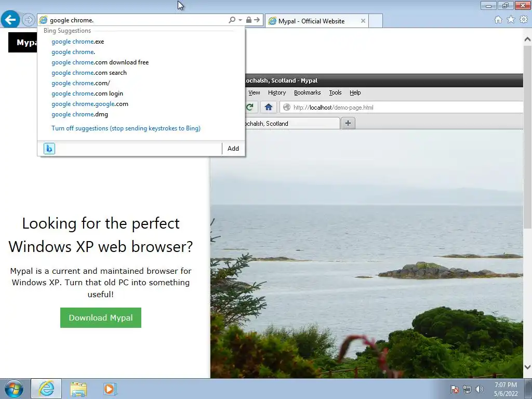Open a new blank tab
532x399 pixels.
point(376,21)
